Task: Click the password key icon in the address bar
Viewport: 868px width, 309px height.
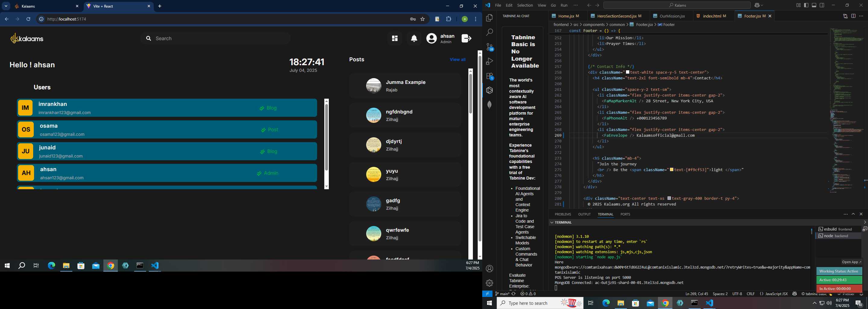Action: tap(413, 19)
